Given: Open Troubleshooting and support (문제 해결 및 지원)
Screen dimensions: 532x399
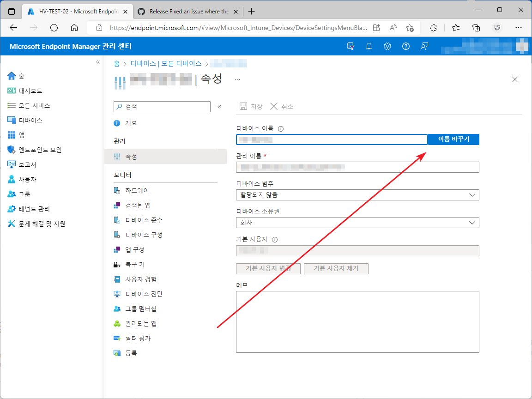Looking at the screenshot, I should tap(36, 224).
